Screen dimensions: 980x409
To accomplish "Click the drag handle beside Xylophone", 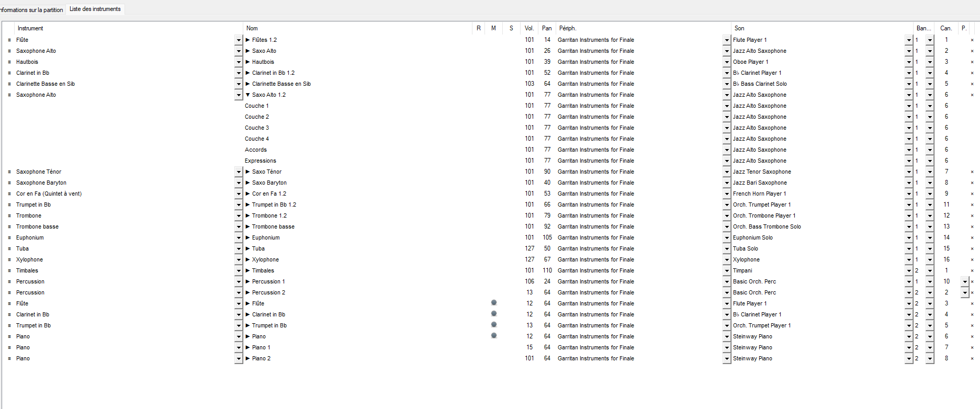I will (x=9, y=260).
